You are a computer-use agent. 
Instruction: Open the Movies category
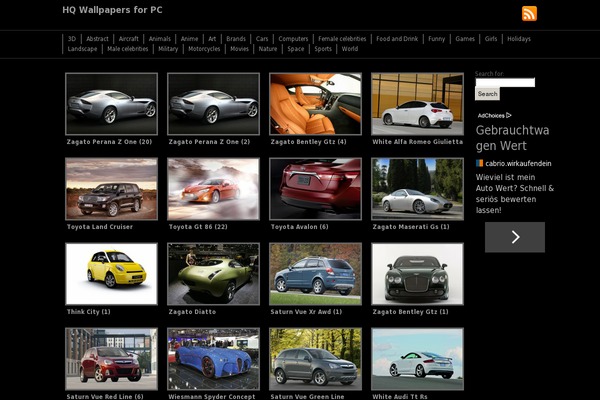click(239, 49)
